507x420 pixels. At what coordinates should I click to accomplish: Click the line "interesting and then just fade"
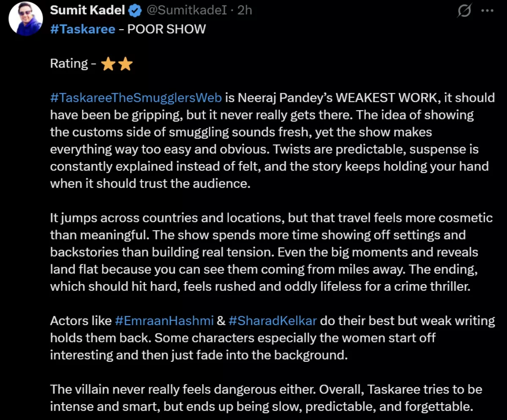[199, 355]
